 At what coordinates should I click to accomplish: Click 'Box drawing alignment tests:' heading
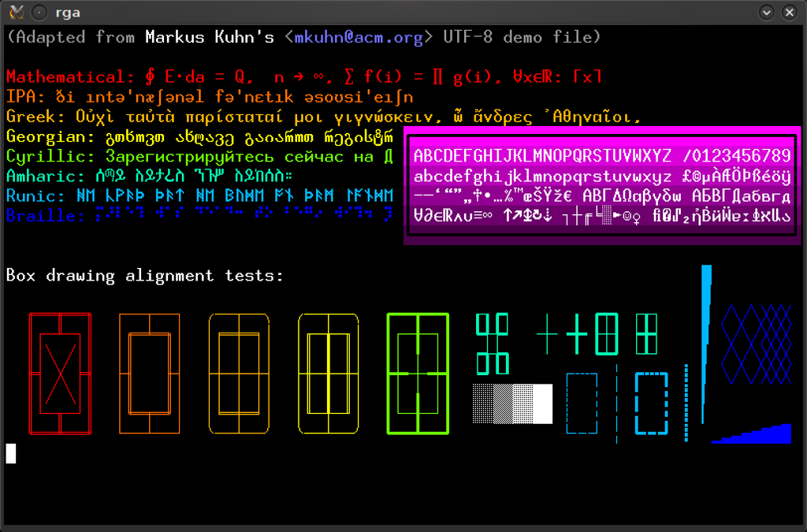coord(145,276)
